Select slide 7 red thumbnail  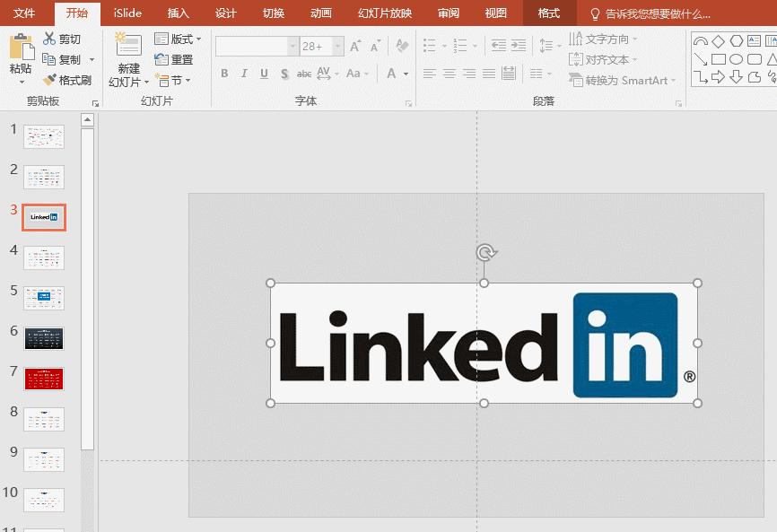coord(44,379)
